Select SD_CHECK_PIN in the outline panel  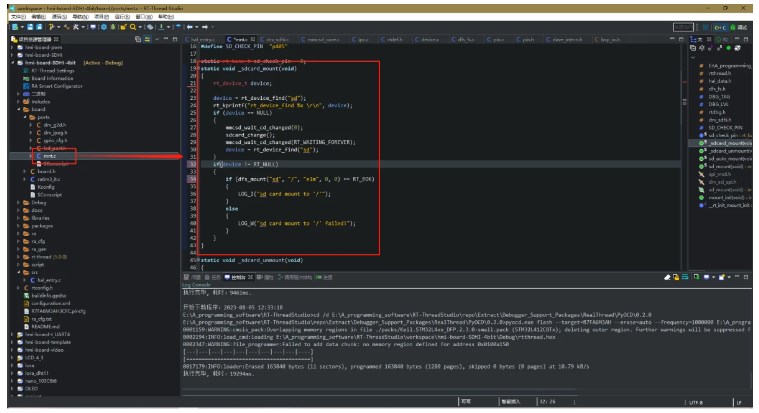tap(726, 128)
